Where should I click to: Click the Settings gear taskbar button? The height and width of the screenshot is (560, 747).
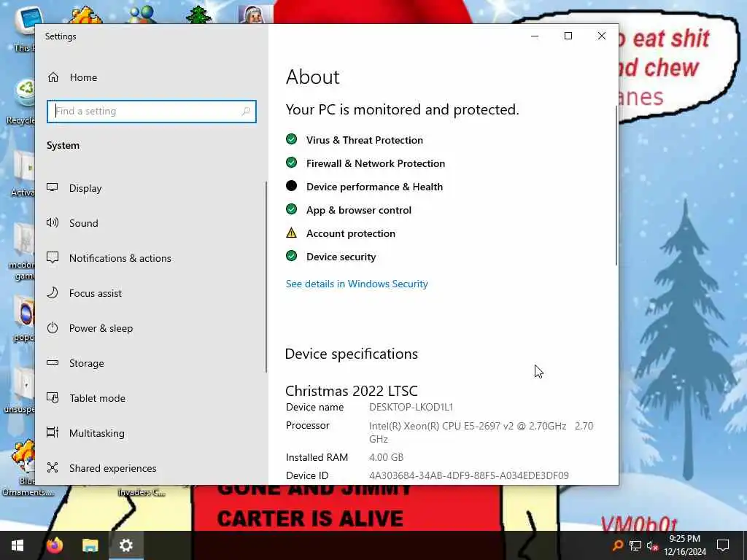pos(125,545)
